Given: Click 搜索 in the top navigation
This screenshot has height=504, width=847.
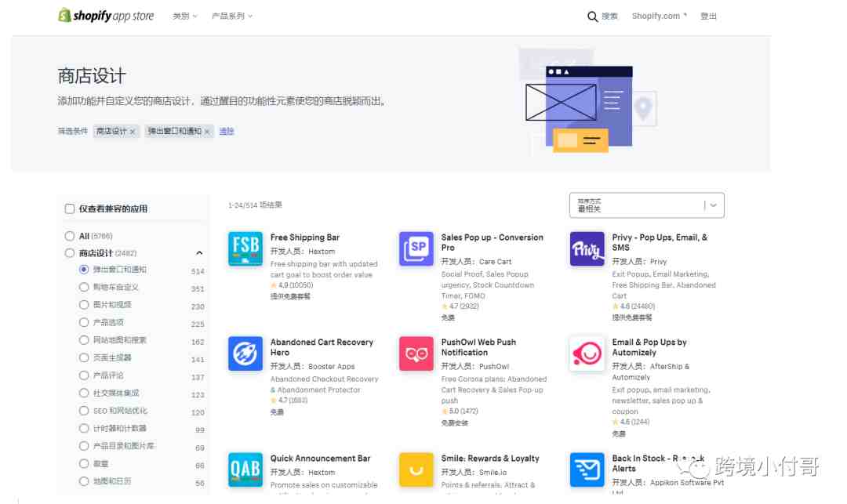Looking at the screenshot, I should pos(610,16).
